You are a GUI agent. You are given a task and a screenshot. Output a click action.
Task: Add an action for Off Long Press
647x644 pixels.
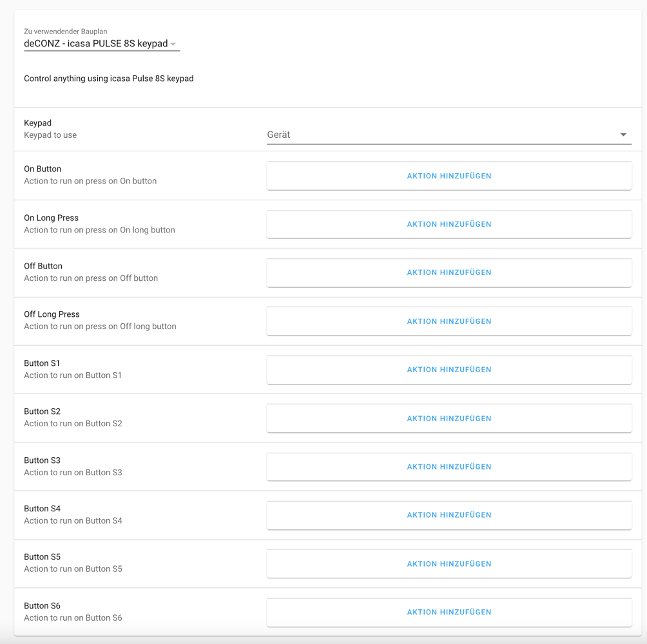[449, 321]
